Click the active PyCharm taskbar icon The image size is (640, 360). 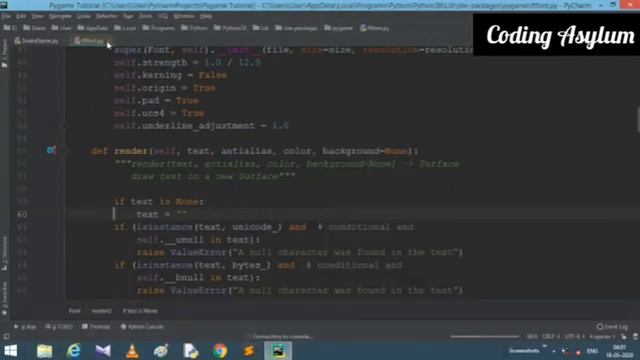tap(278, 351)
